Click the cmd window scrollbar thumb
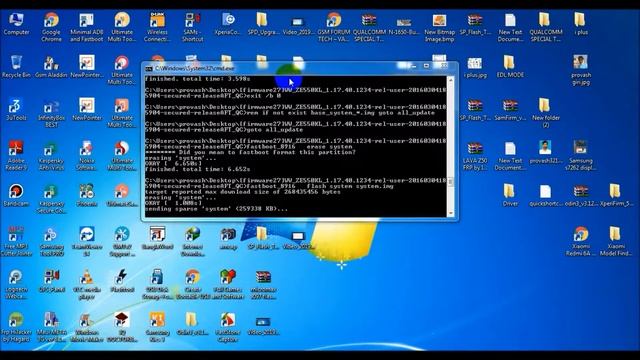The height and width of the screenshot is (360, 640). [451, 182]
